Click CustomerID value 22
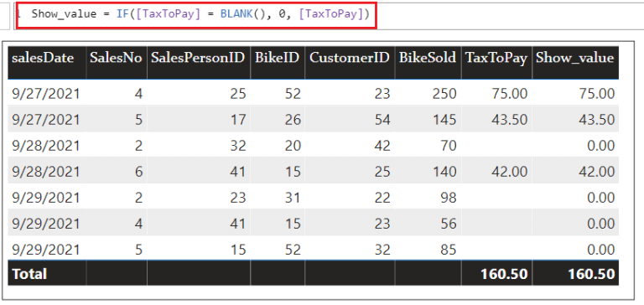 tap(382, 198)
